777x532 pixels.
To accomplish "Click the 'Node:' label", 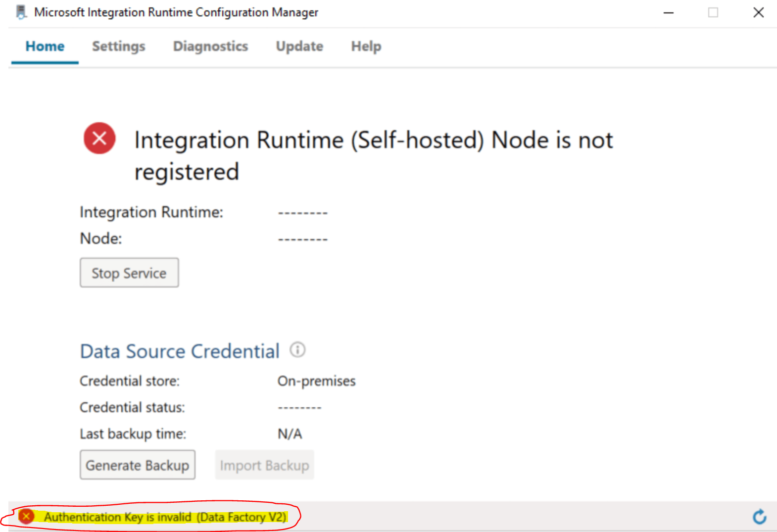I will coord(101,239).
